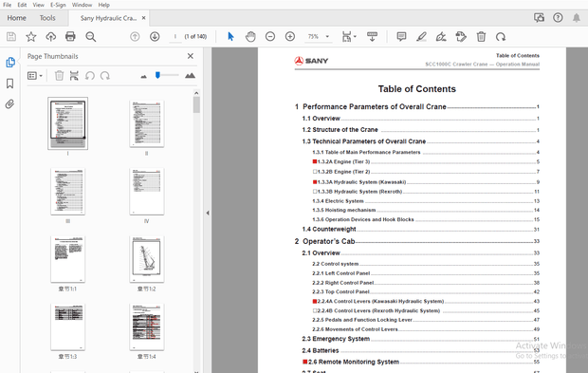Open the View menu
Viewport: 588px width, 373px height.
pyautogui.click(x=38, y=5)
